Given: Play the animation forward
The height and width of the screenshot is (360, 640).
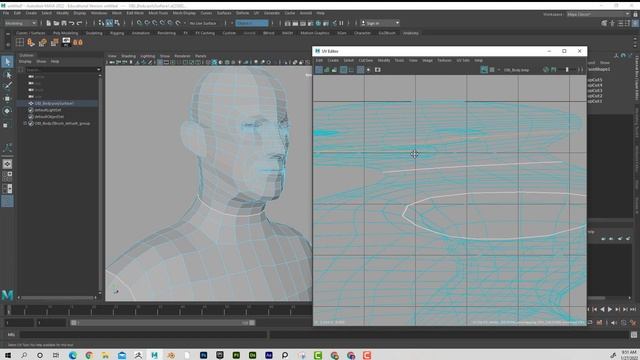Looking at the screenshot, I should point(610,309).
